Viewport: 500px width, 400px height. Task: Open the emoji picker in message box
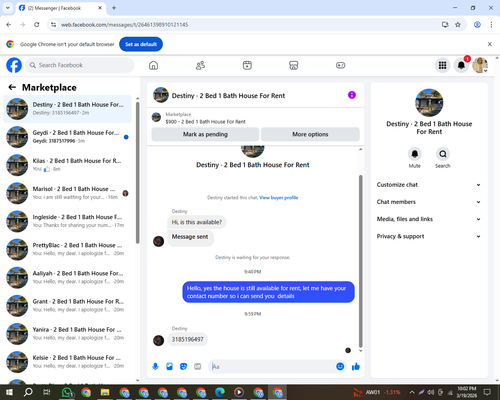click(340, 367)
